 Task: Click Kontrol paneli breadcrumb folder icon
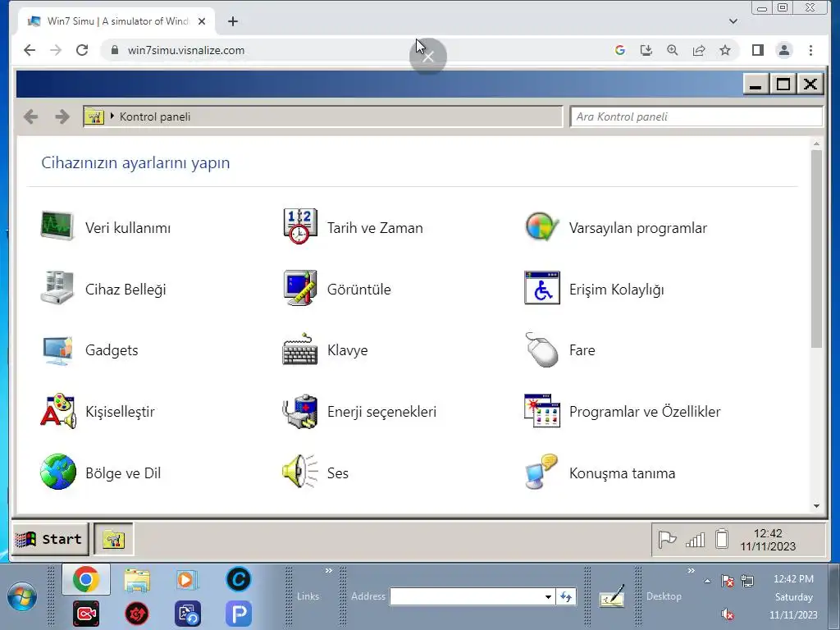coord(94,116)
